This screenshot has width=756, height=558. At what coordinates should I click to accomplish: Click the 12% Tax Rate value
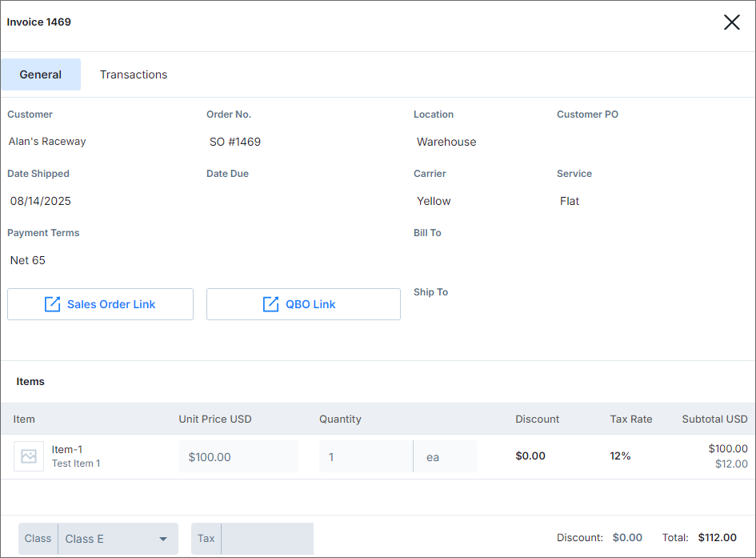click(x=621, y=455)
